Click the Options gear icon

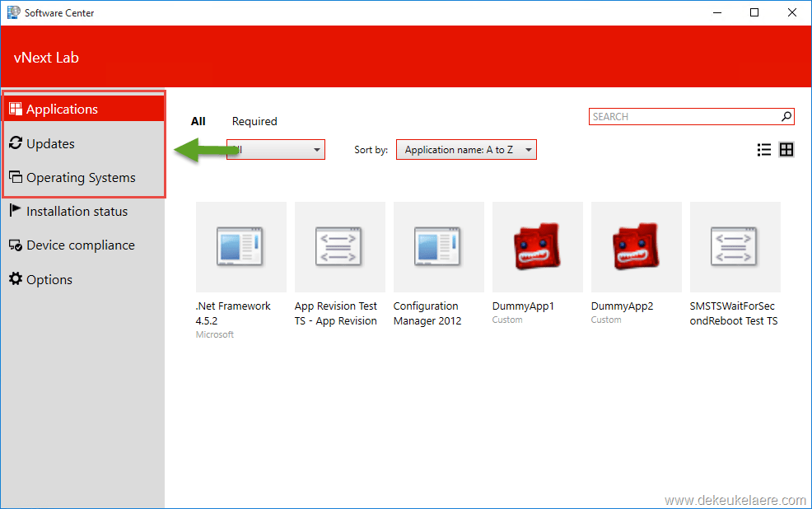[x=16, y=278]
